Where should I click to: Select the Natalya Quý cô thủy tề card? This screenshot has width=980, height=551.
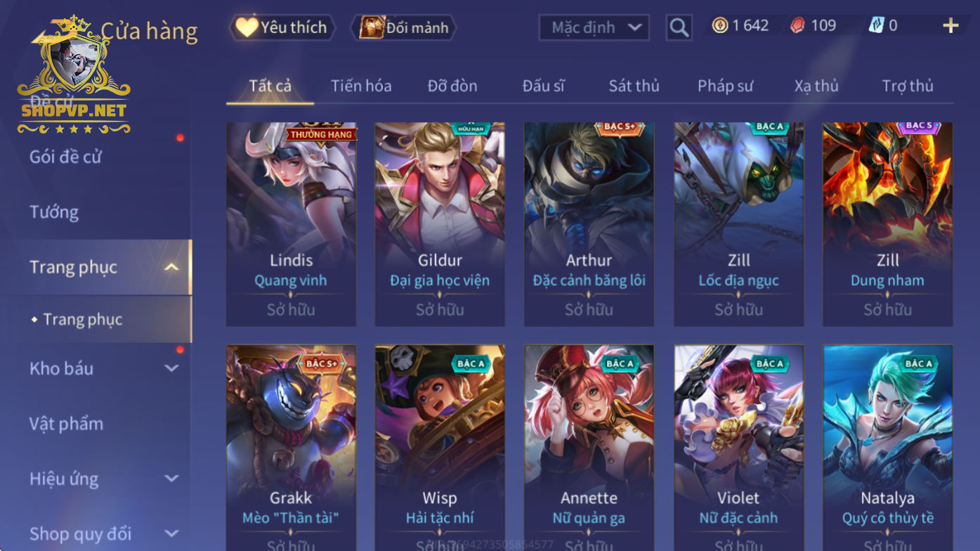click(x=887, y=448)
